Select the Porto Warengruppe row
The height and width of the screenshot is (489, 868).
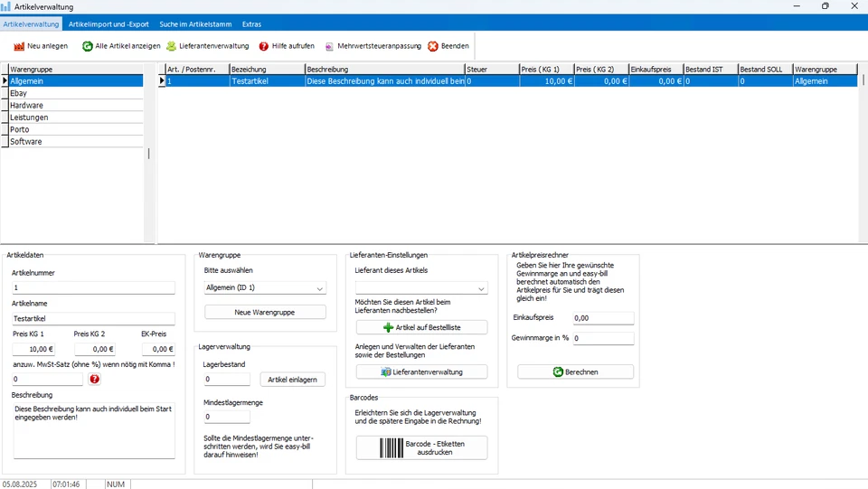[x=76, y=129]
